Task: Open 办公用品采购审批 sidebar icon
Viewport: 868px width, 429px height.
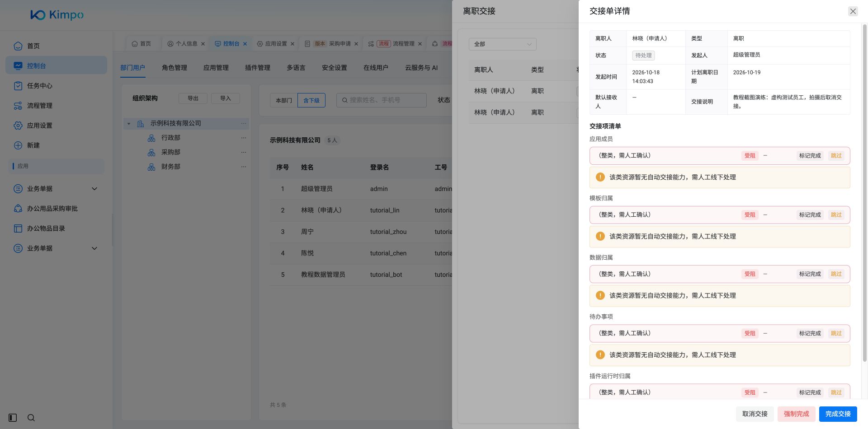Action: (18, 209)
